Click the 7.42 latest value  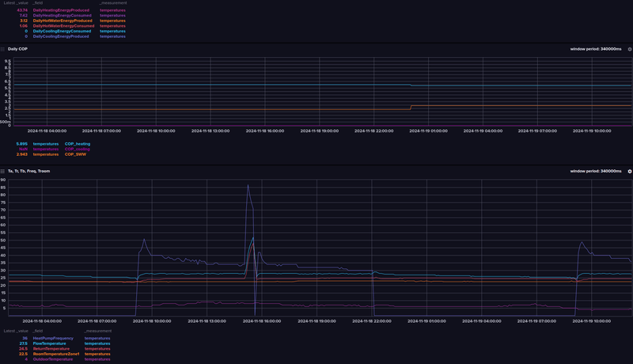(24, 16)
